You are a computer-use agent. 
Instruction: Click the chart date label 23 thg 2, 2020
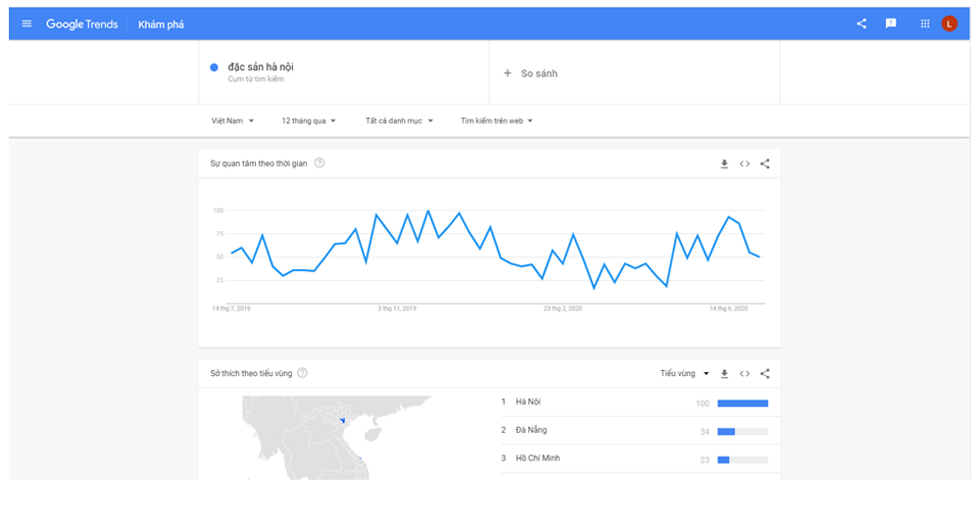(x=563, y=308)
